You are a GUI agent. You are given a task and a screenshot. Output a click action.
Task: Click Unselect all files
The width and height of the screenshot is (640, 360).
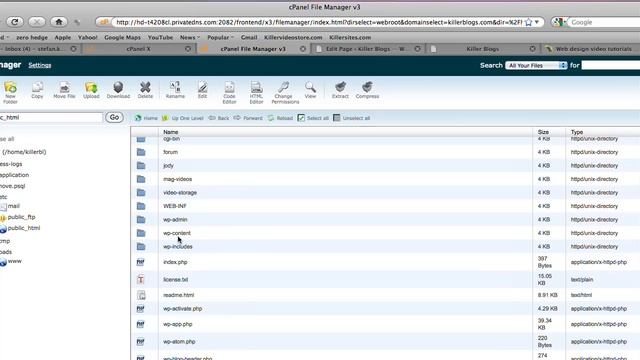click(x=351, y=118)
